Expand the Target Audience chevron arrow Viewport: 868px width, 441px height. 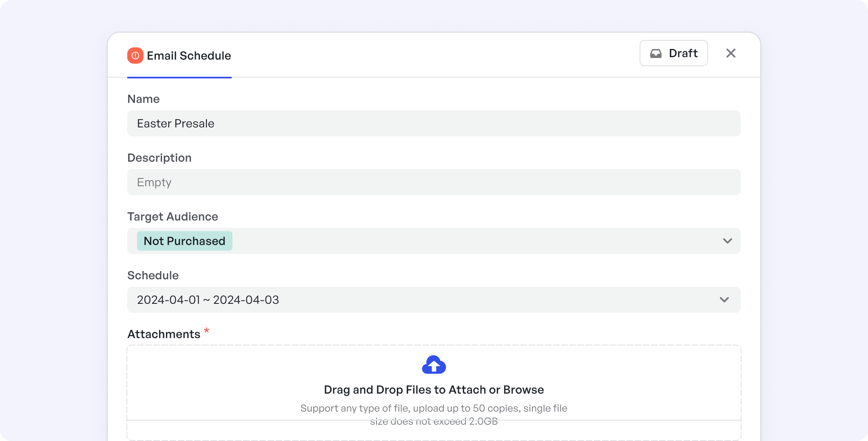tap(727, 241)
